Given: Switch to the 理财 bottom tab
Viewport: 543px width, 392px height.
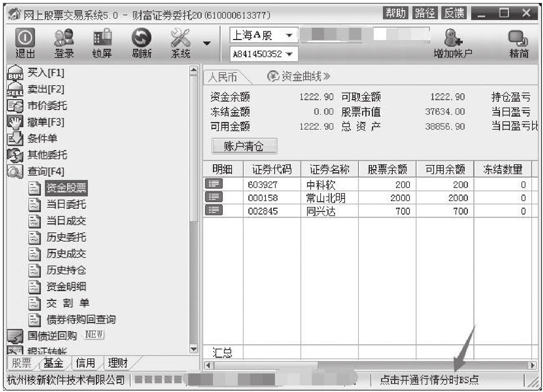Looking at the screenshot, I should [x=117, y=363].
